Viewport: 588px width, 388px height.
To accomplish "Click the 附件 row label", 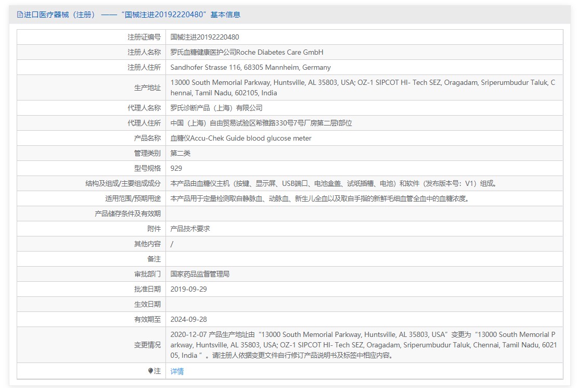I will [x=154, y=229].
